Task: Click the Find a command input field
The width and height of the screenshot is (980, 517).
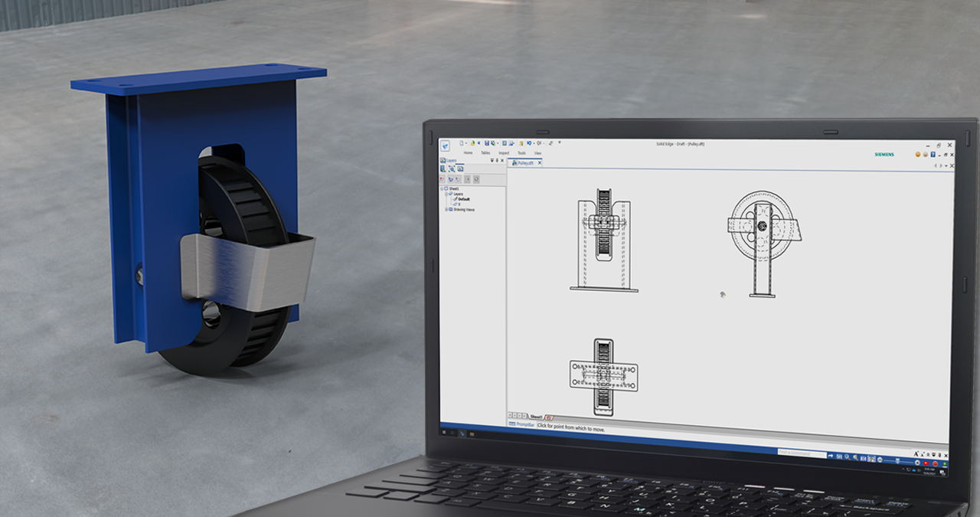Action: [x=802, y=452]
